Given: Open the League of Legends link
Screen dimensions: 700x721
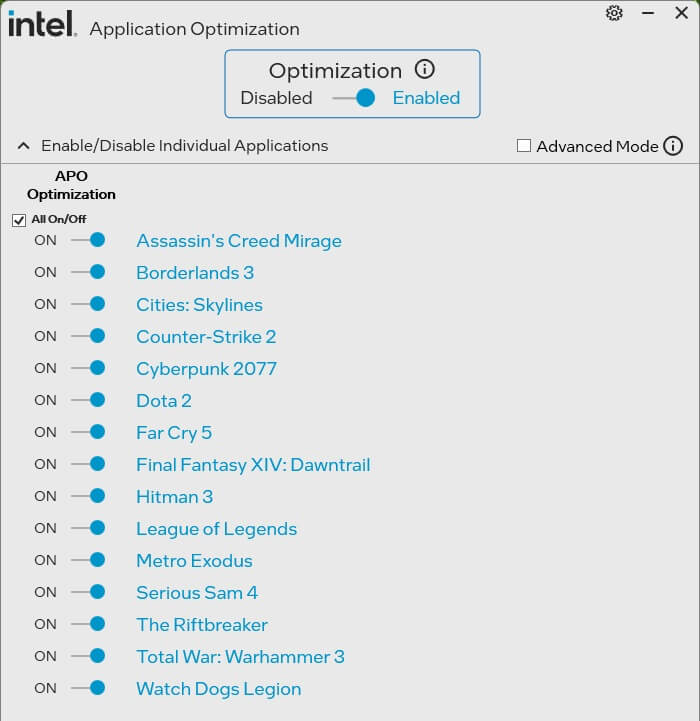Looking at the screenshot, I should (217, 529).
